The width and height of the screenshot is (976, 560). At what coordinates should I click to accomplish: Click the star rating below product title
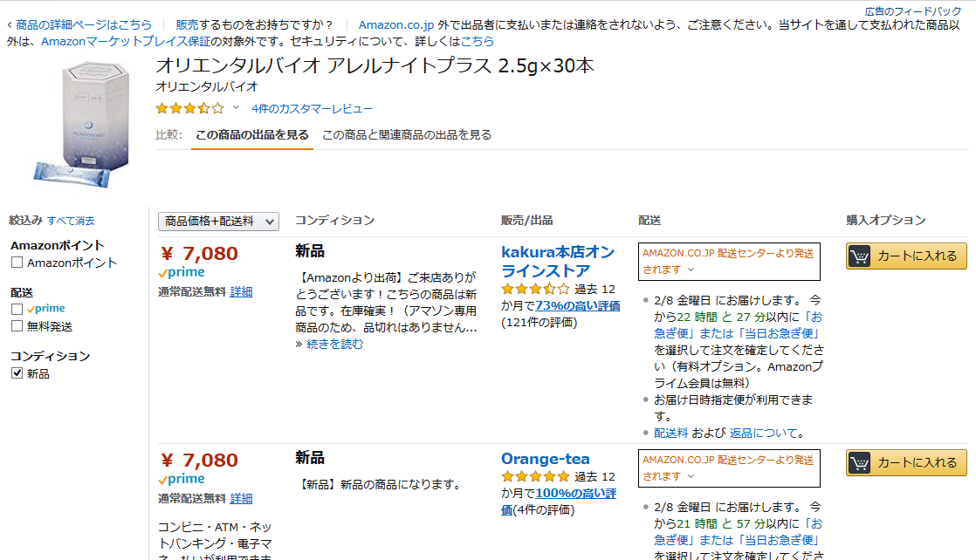pyautogui.click(x=189, y=109)
